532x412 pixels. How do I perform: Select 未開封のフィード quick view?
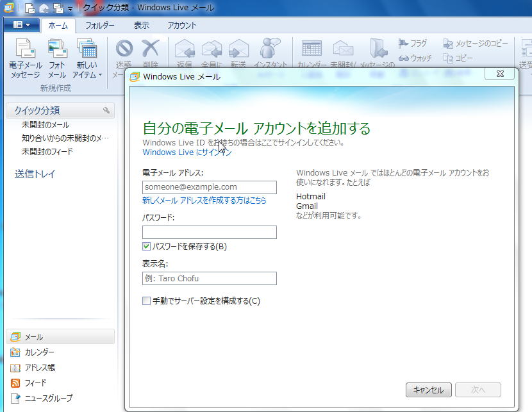(47, 152)
